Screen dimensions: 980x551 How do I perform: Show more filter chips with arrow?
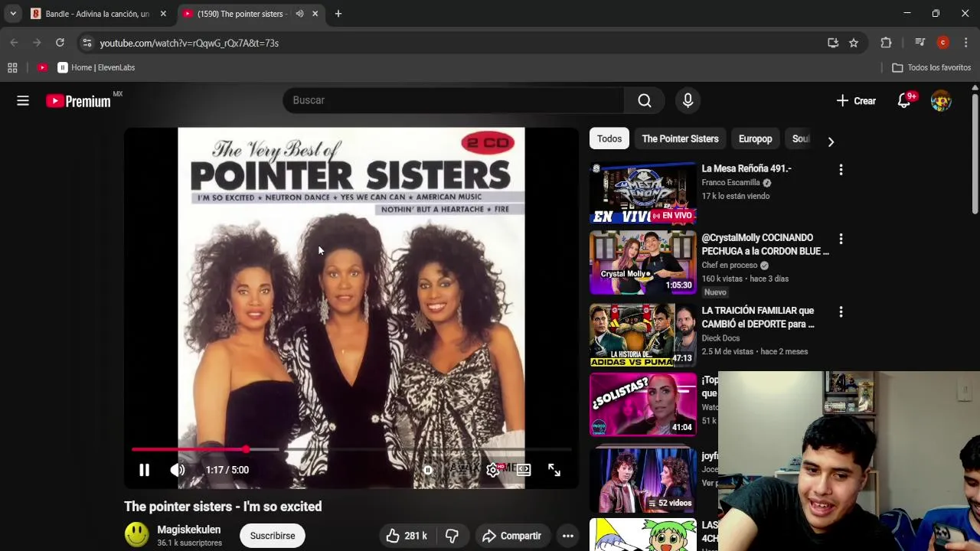coord(831,142)
